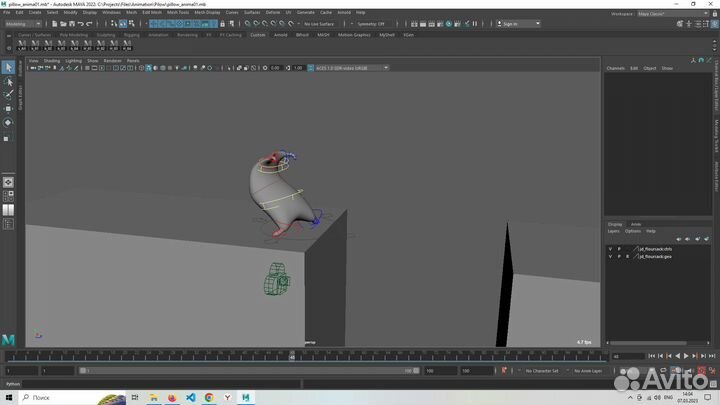Activate the Select tool arrow
The width and height of the screenshot is (720, 405).
tap(8, 68)
